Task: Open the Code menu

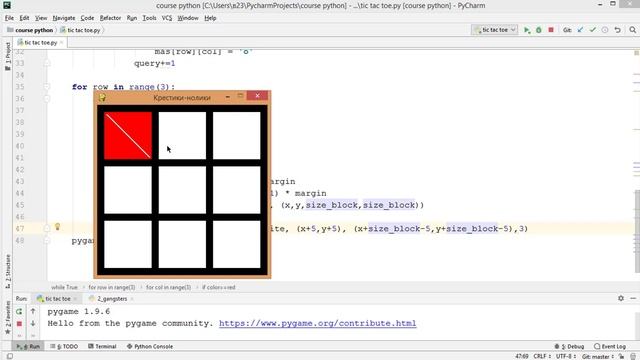Action: (x=87, y=18)
